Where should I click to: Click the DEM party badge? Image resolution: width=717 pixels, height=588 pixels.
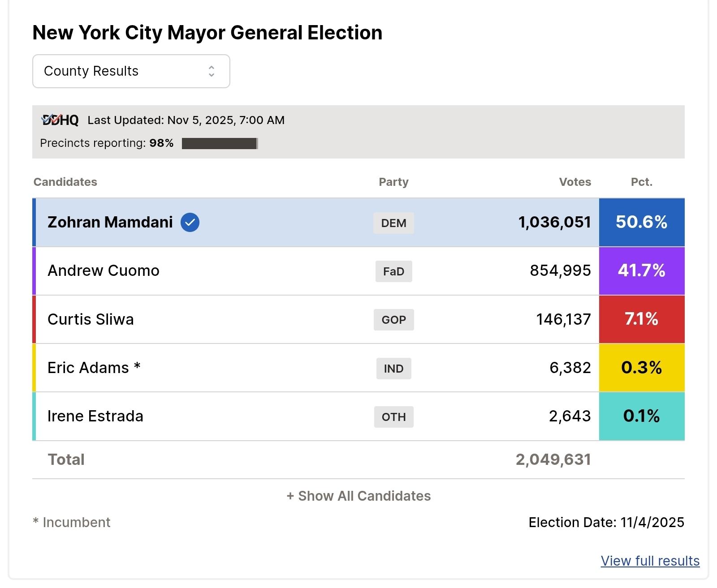tap(393, 223)
